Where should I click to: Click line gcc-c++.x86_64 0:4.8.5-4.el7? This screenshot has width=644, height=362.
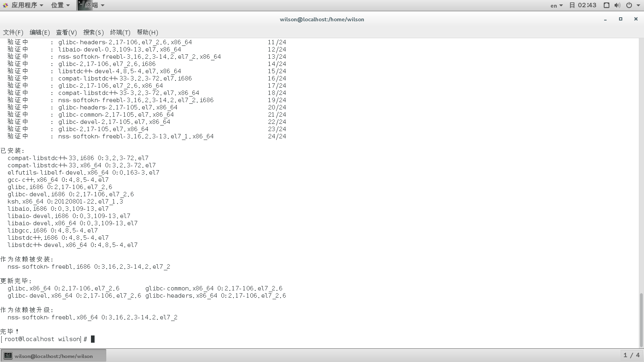58,180
